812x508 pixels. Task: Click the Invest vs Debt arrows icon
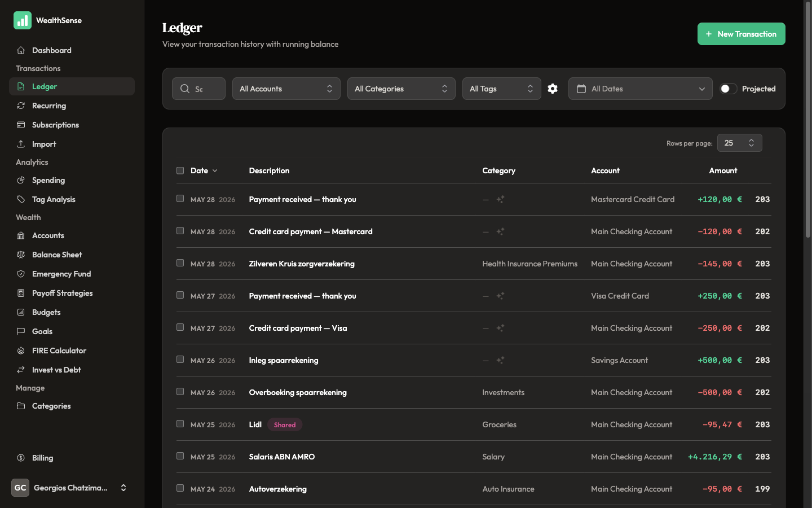(x=21, y=370)
